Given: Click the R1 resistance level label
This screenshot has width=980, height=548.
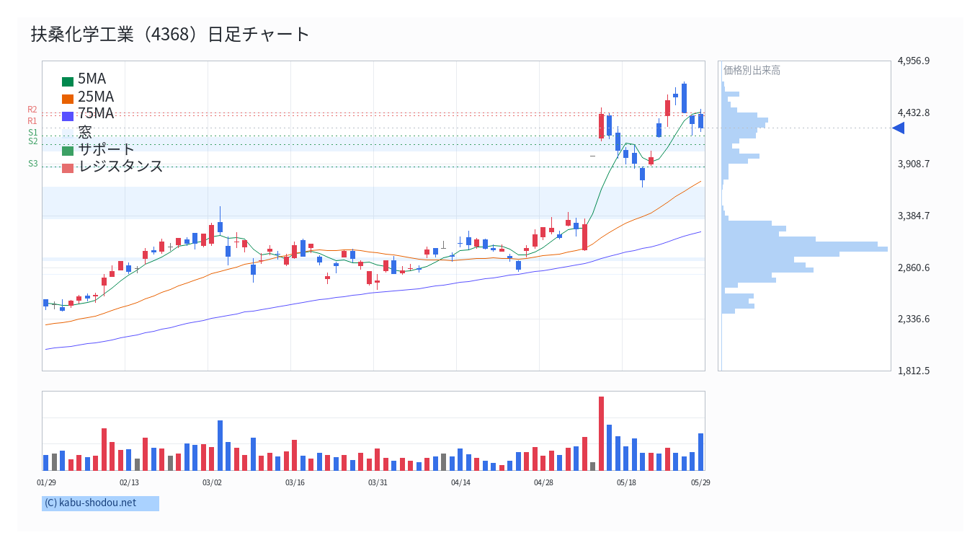Looking at the screenshot, I should coord(32,121).
